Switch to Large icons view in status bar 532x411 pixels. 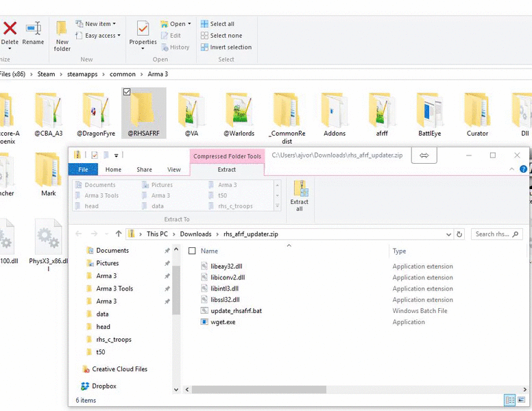click(521, 400)
